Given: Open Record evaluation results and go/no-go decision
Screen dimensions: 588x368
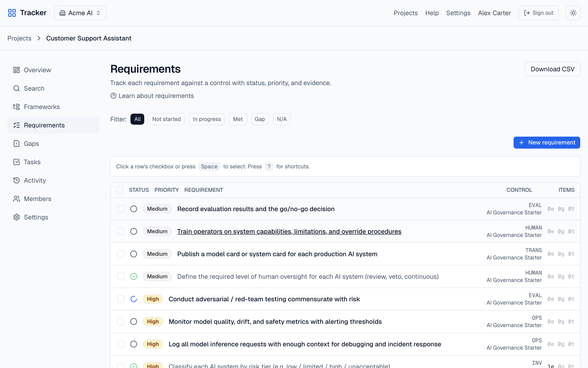Looking at the screenshot, I should [256, 209].
